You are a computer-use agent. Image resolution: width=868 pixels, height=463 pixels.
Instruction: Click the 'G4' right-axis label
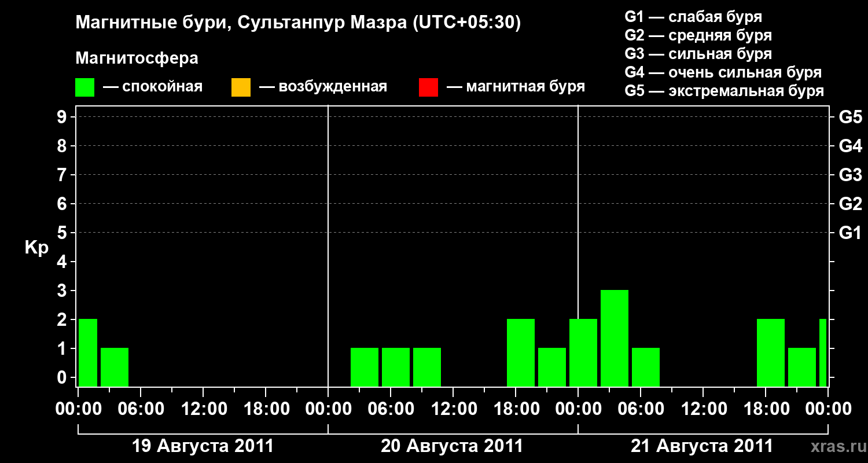pyautogui.click(x=851, y=146)
